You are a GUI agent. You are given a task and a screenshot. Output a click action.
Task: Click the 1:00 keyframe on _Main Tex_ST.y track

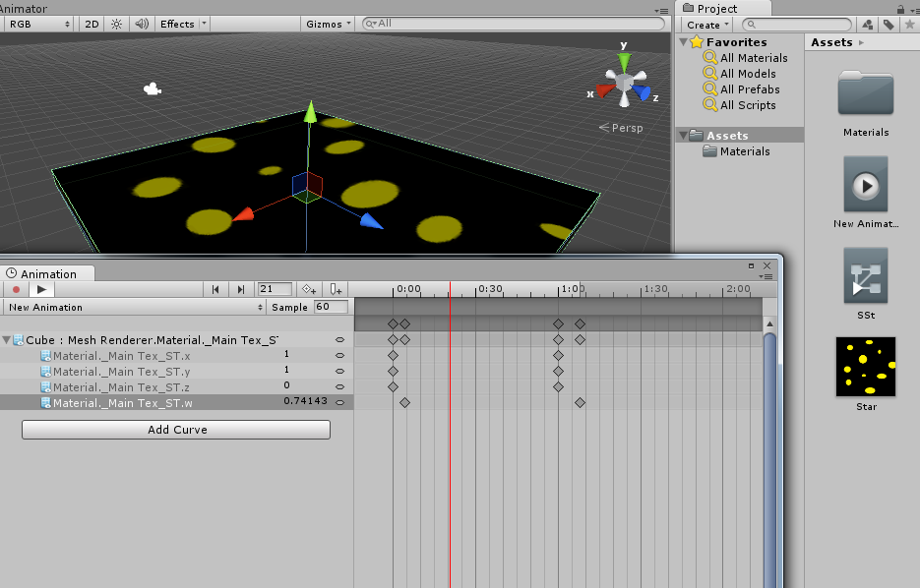click(x=558, y=371)
